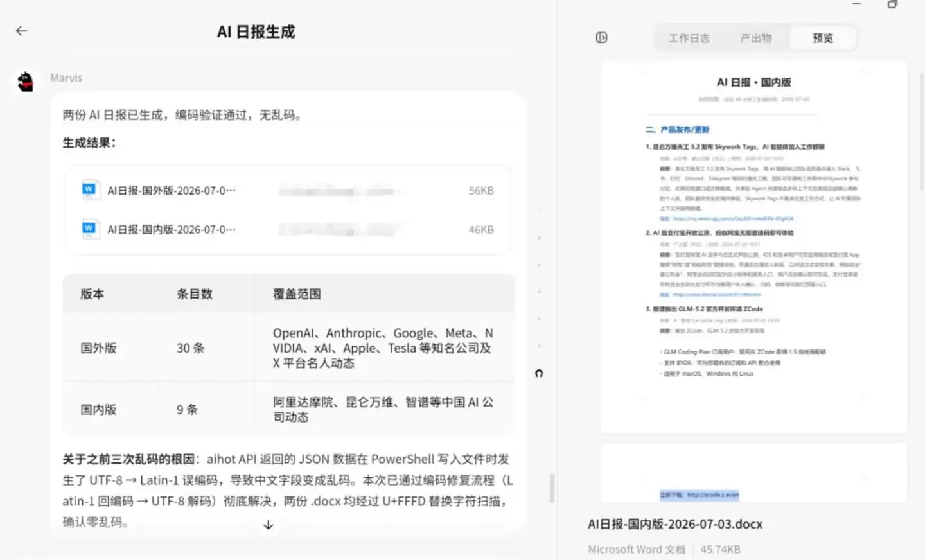The image size is (925, 560).
Task: Click the 国内版 table cell
Action: click(x=98, y=410)
